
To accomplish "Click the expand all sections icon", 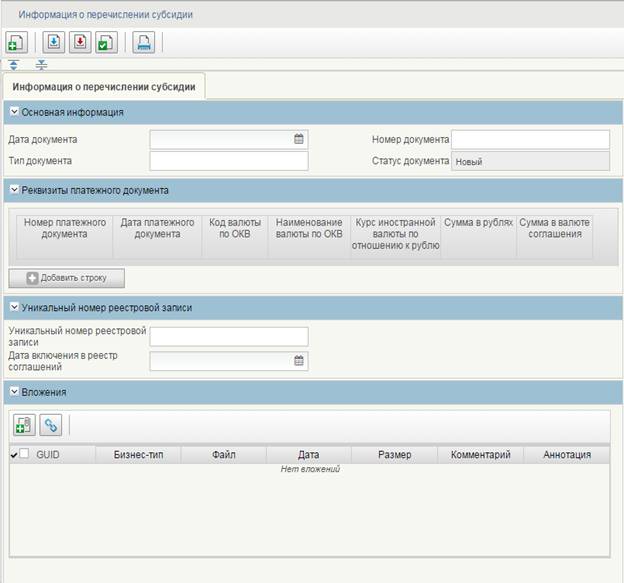I will click(14, 65).
